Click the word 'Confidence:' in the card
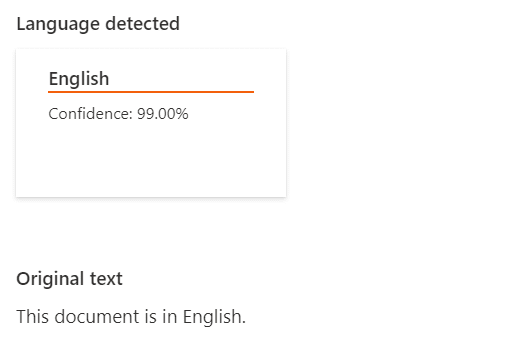 tap(91, 114)
